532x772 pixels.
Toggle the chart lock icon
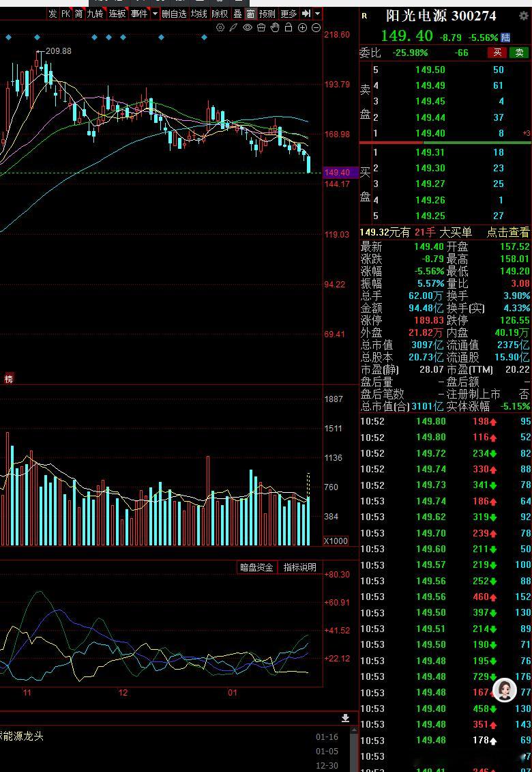click(289, 27)
